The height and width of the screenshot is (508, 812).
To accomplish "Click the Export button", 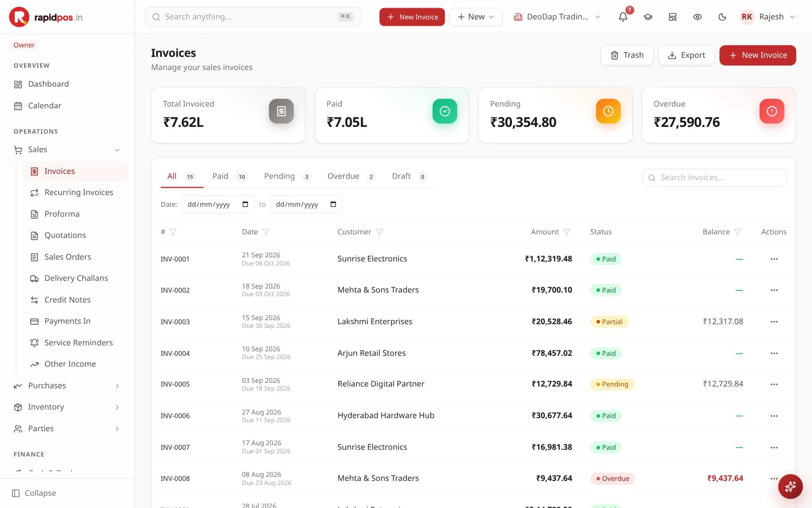I will [x=686, y=55].
